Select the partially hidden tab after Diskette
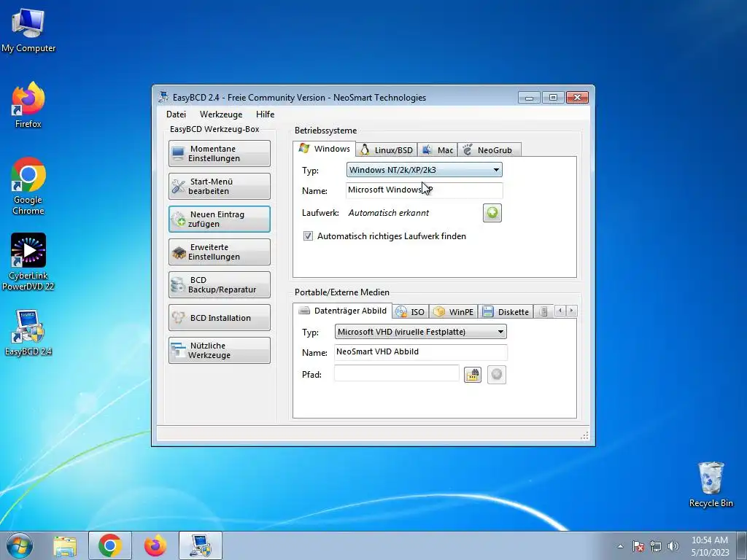This screenshot has width=747, height=560. [x=543, y=312]
